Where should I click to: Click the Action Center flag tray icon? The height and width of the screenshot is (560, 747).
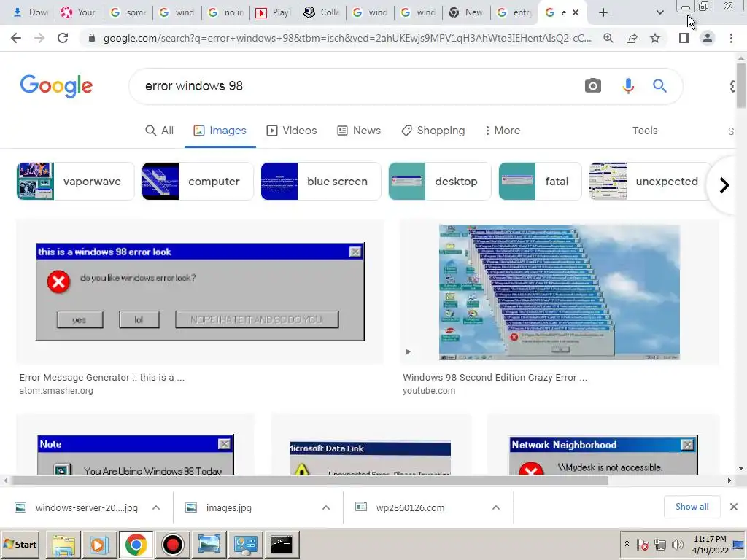[642, 544]
